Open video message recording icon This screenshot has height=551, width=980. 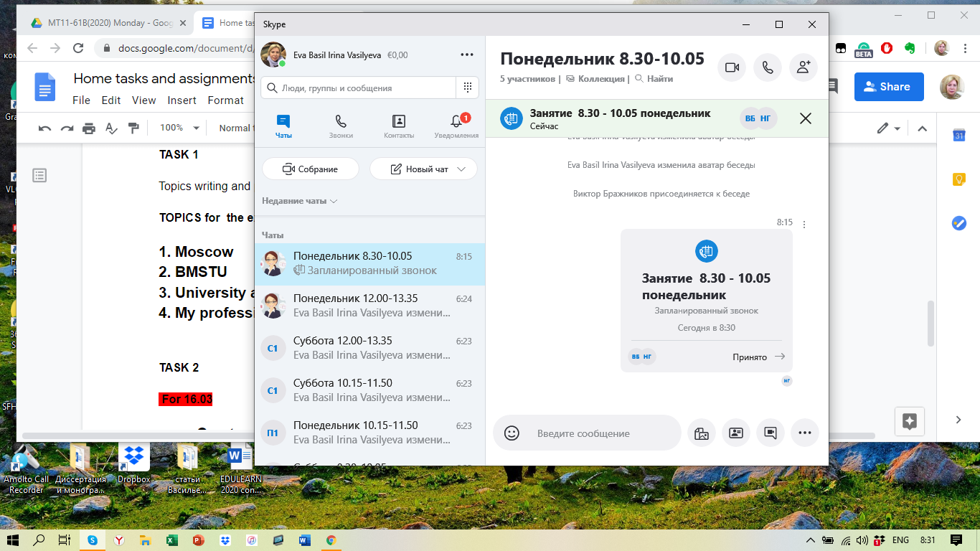coord(771,433)
